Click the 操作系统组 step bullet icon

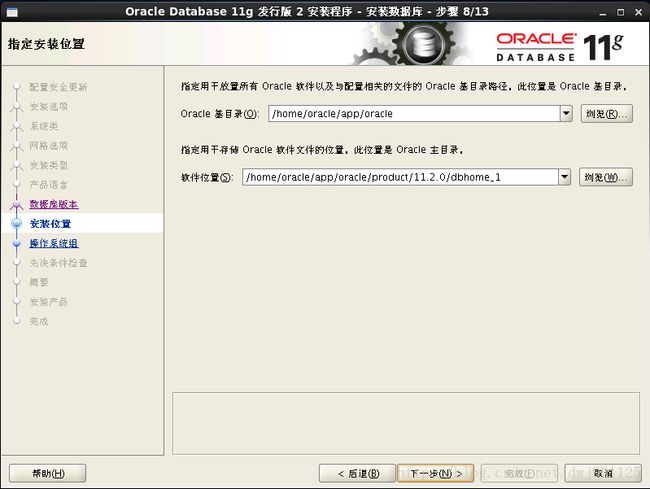tap(17, 243)
